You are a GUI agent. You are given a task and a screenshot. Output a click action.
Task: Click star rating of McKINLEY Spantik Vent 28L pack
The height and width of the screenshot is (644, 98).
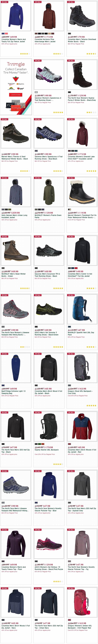(x=91, y=347)
